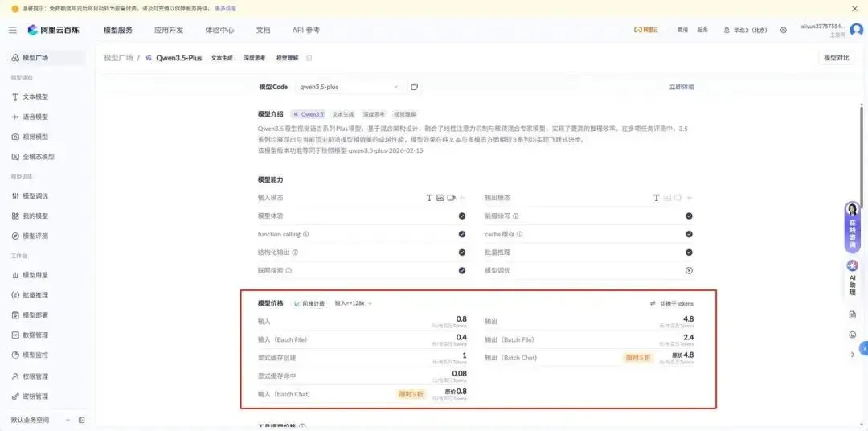This screenshot has height=431, width=868.
Task: Open 费用 in the header
Action: coord(682,31)
